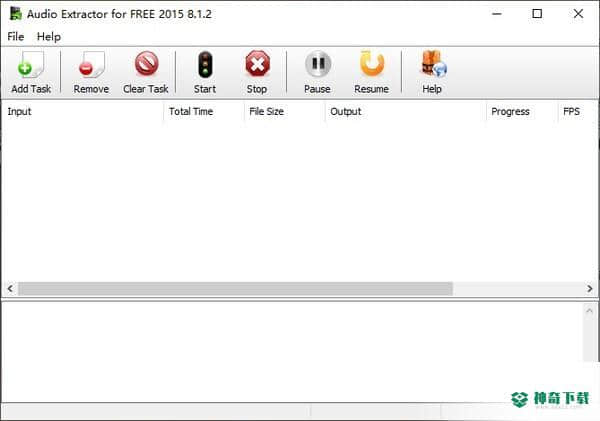Click the Clear Task icon
The height and width of the screenshot is (421, 600).
(x=146, y=64)
